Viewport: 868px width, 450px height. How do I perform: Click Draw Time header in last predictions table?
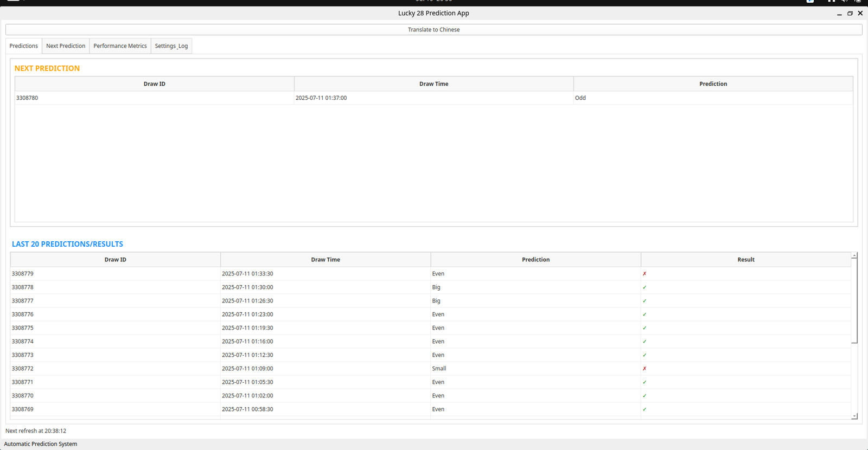pyautogui.click(x=325, y=260)
